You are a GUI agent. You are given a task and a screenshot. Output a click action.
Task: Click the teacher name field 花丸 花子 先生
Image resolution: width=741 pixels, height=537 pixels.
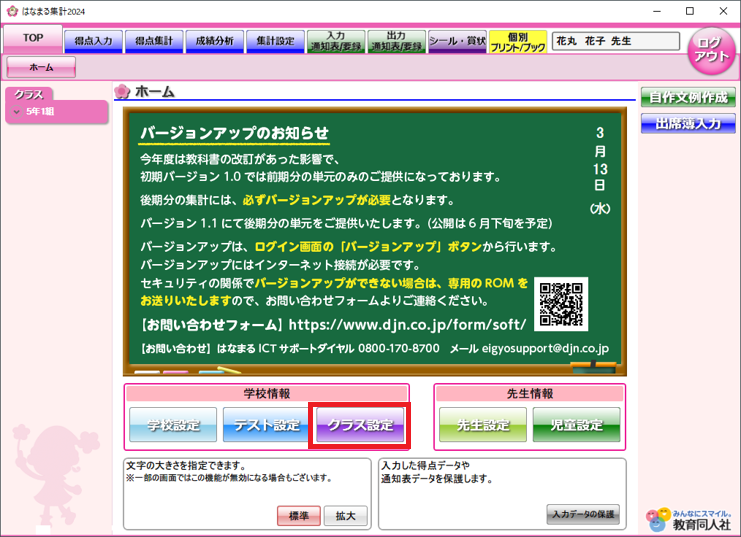[x=616, y=41]
